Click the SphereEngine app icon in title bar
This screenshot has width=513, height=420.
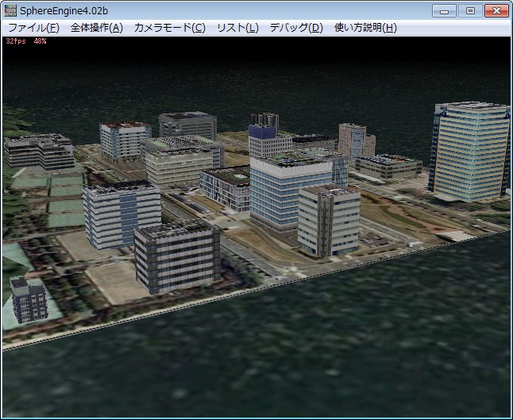point(10,10)
